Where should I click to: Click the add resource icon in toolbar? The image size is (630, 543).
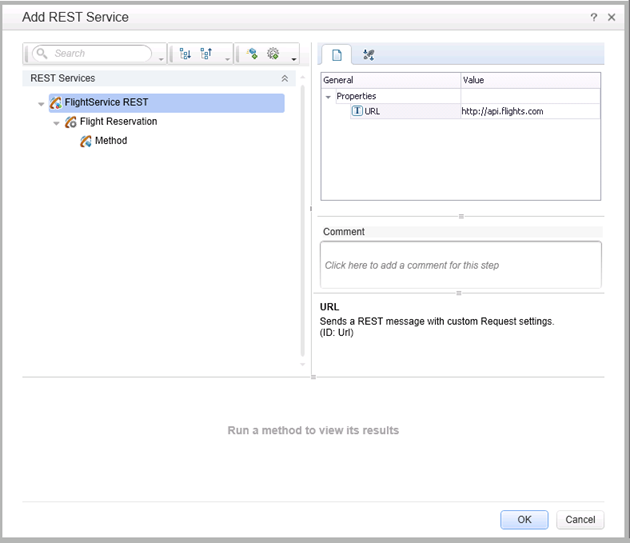(x=252, y=54)
